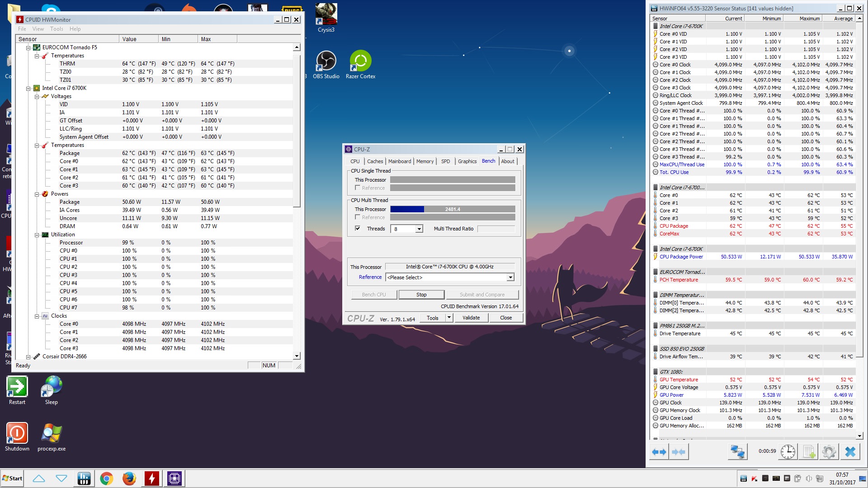Open the File menu in HWMonitor
Viewport: 868px width, 488px height.
click(x=22, y=29)
